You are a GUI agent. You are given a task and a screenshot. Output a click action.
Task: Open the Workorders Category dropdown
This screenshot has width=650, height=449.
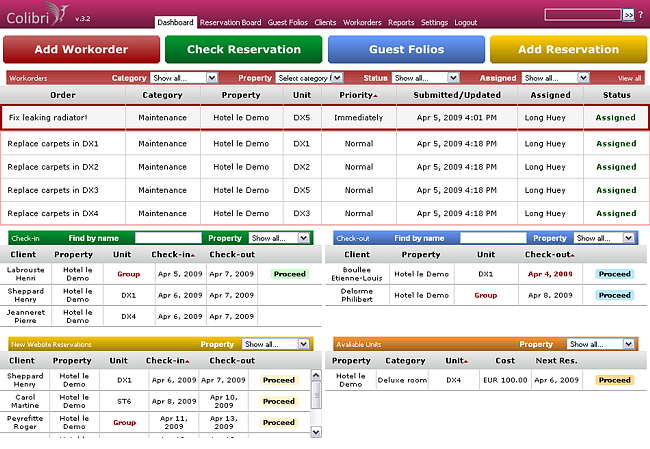point(184,78)
